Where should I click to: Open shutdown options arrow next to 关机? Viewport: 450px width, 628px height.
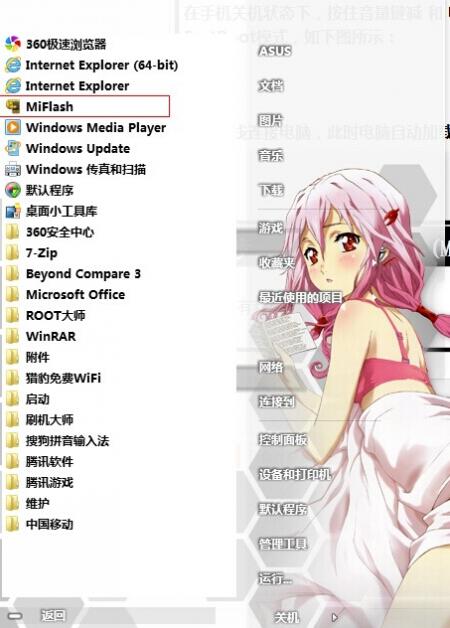[x=335, y=617]
